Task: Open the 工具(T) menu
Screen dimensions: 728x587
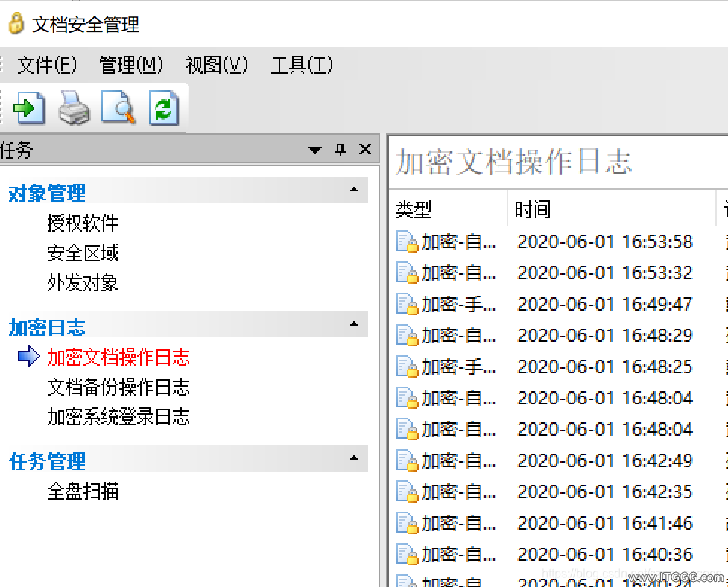Action: [x=302, y=65]
